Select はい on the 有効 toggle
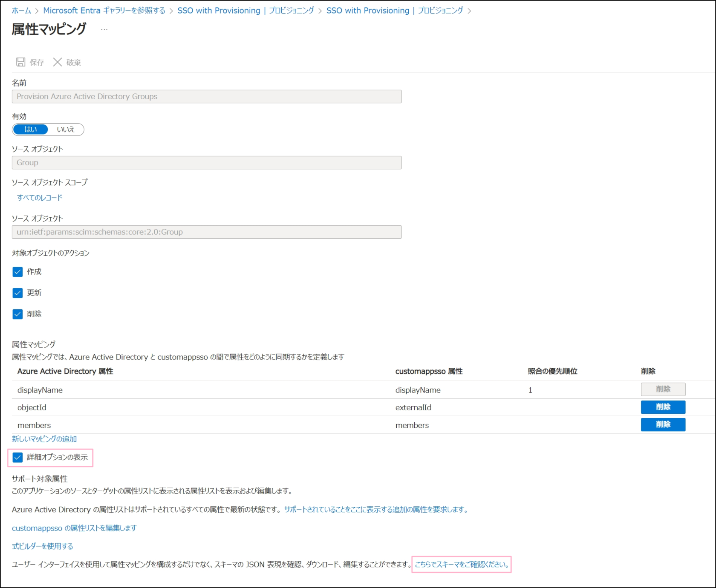The height and width of the screenshot is (588, 716). click(31, 130)
